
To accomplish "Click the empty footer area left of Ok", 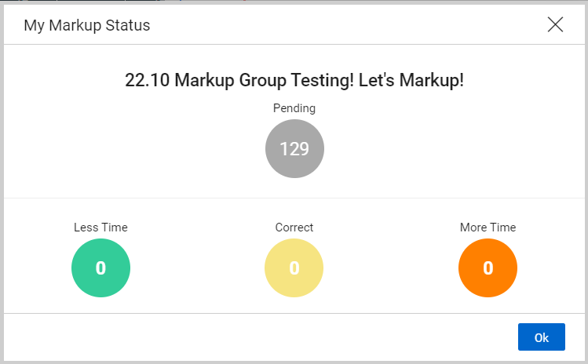I will pyautogui.click(x=261, y=337).
